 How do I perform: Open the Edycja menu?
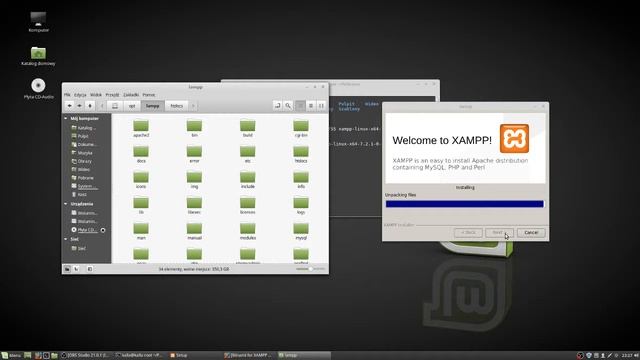click(80, 95)
